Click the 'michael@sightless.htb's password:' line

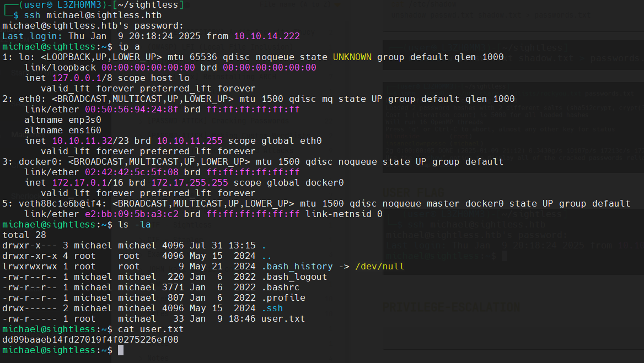[93, 26]
